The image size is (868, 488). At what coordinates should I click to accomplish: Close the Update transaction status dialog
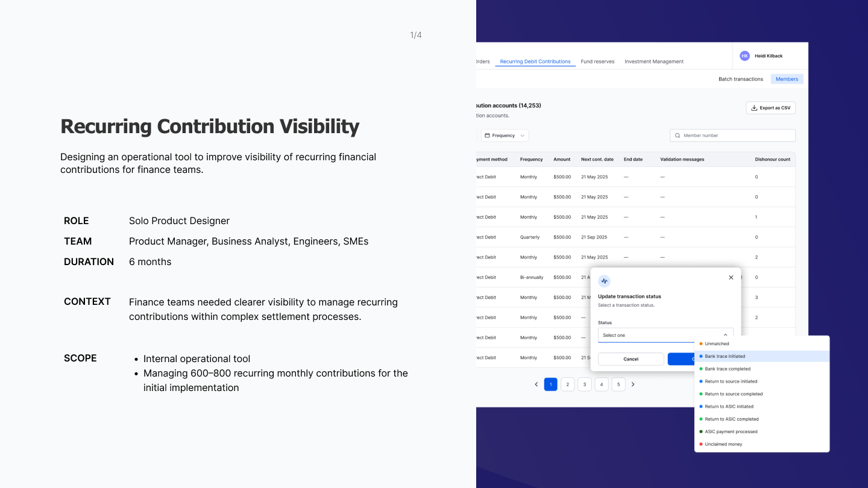tap(731, 278)
